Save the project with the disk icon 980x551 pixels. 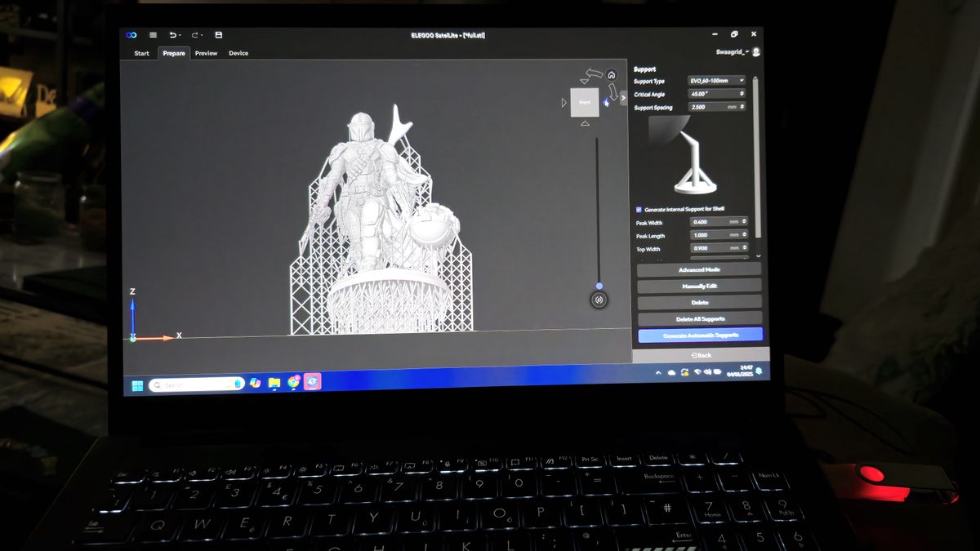[x=218, y=35]
